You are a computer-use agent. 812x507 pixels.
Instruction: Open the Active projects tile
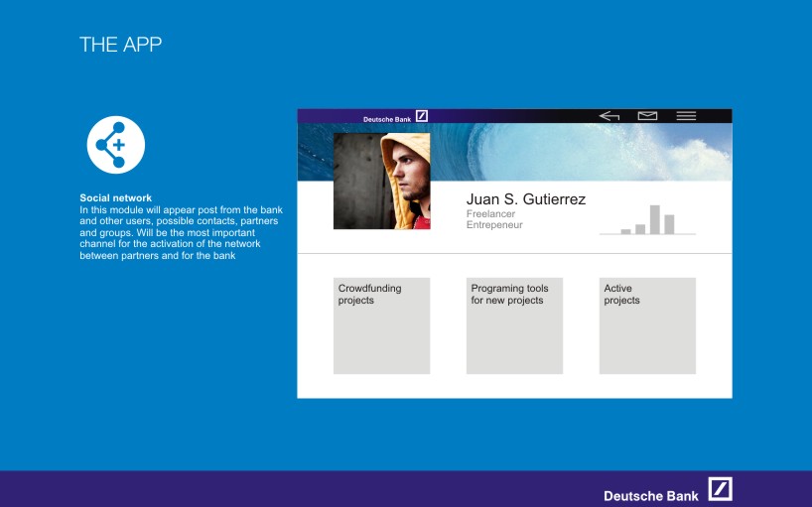(x=647, y=325)
